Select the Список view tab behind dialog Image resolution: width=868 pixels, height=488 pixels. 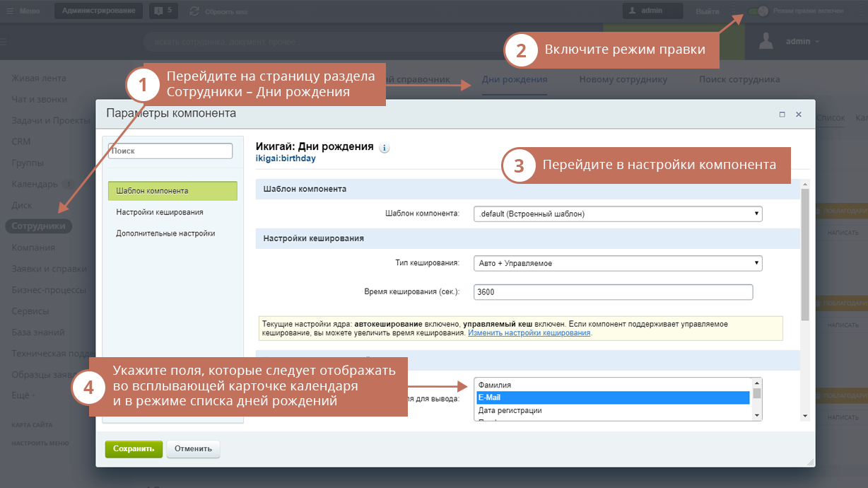pos(831,117)
